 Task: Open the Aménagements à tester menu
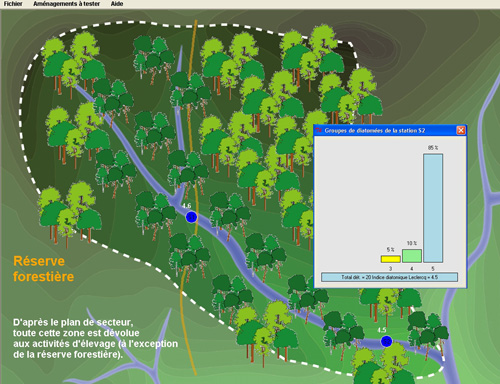click(x=67, y=4)
